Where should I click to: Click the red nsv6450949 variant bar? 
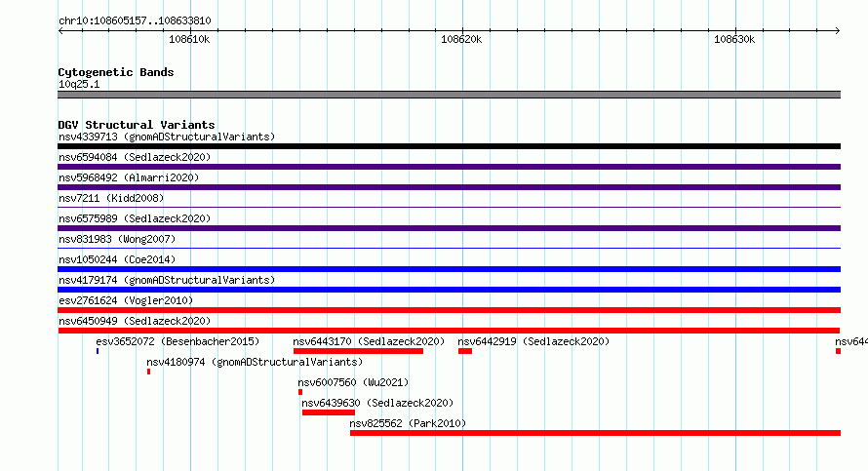(449, 331)
